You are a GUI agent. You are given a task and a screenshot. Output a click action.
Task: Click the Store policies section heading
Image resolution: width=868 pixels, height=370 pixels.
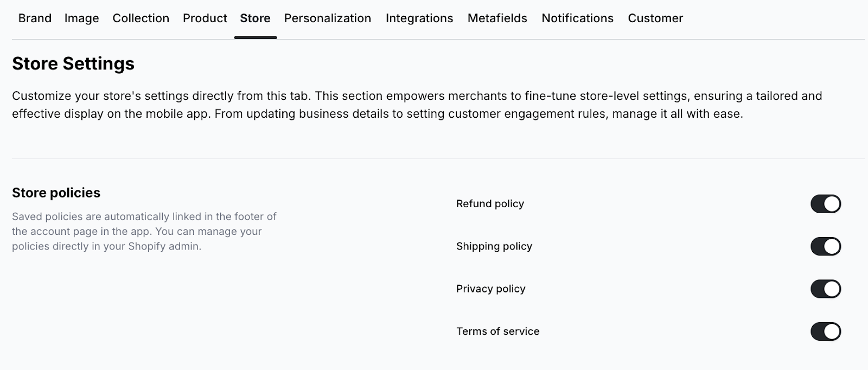click(x=56, y=193)
